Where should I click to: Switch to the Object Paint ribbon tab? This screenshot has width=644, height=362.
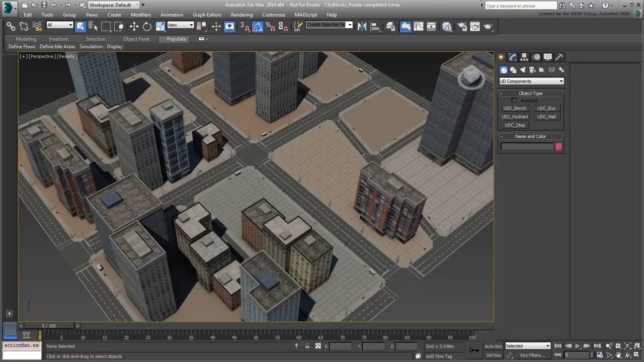(x=136, y=39)
